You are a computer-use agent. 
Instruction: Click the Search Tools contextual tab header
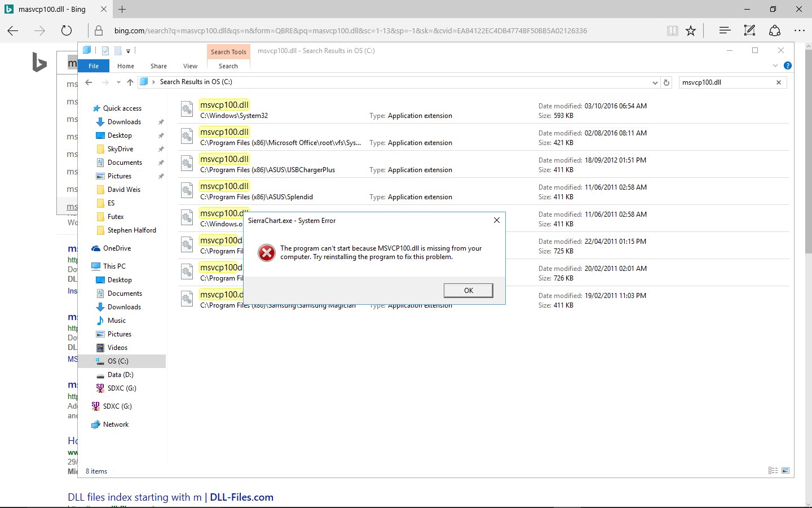click(228, 52)
